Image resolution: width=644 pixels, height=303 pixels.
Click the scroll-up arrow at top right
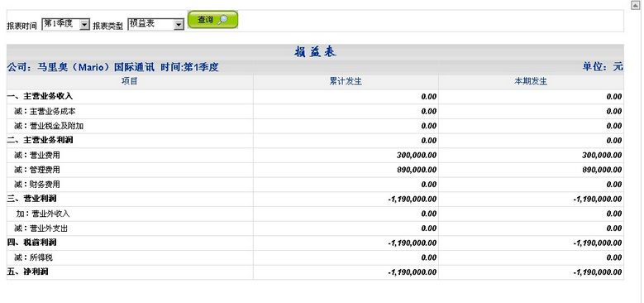pyautogui.click(x=636, y=4)
